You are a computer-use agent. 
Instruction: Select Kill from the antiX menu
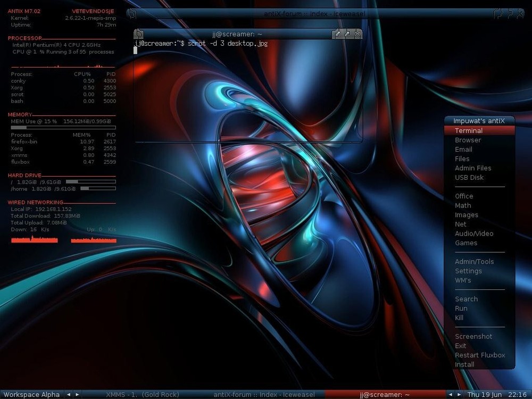click(459, 318)
